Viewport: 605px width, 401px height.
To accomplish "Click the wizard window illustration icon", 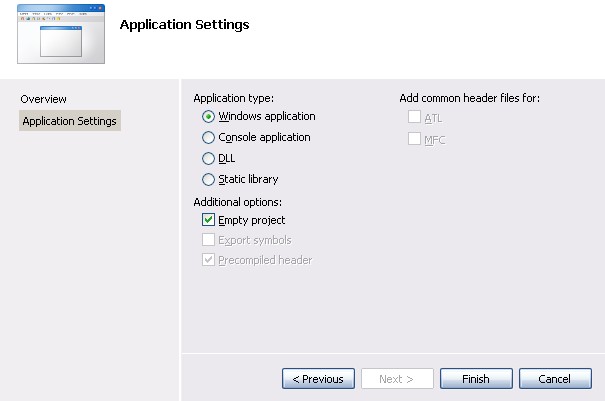I will (61, 34).
